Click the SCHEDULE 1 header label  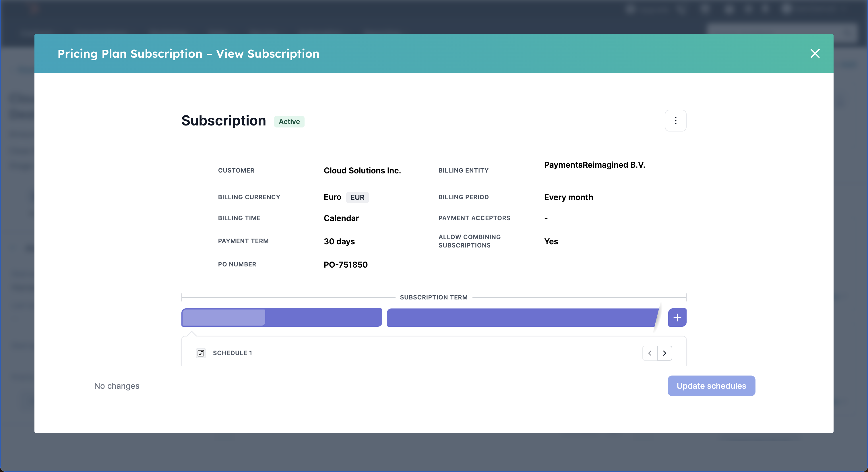[232, 353]
